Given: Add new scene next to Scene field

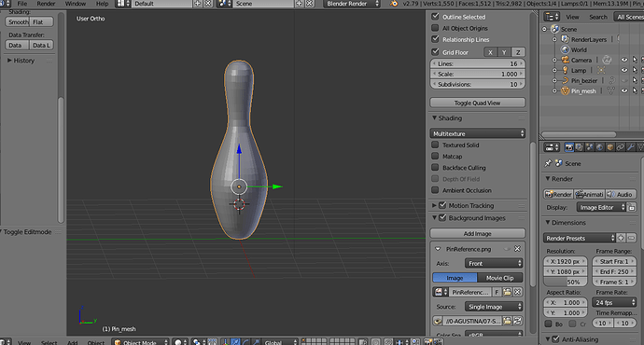Looking at the screenshot, I should [x=299, y=4].
